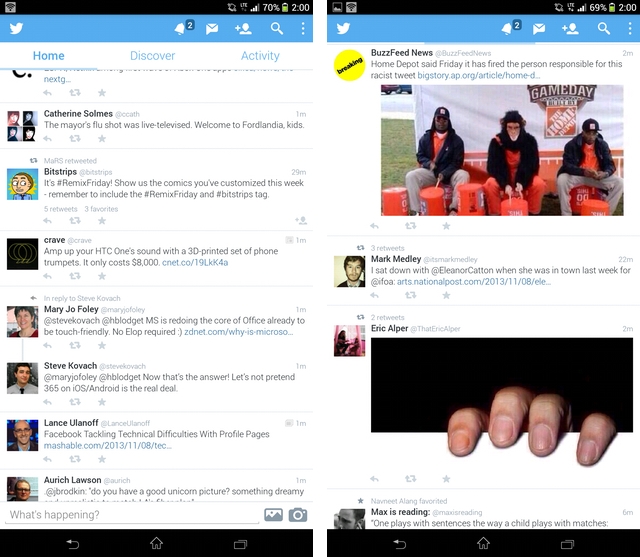Reply to Catherine Solmes's tweet
This screenshot has width=640, height=560.
tap(48, 138)
